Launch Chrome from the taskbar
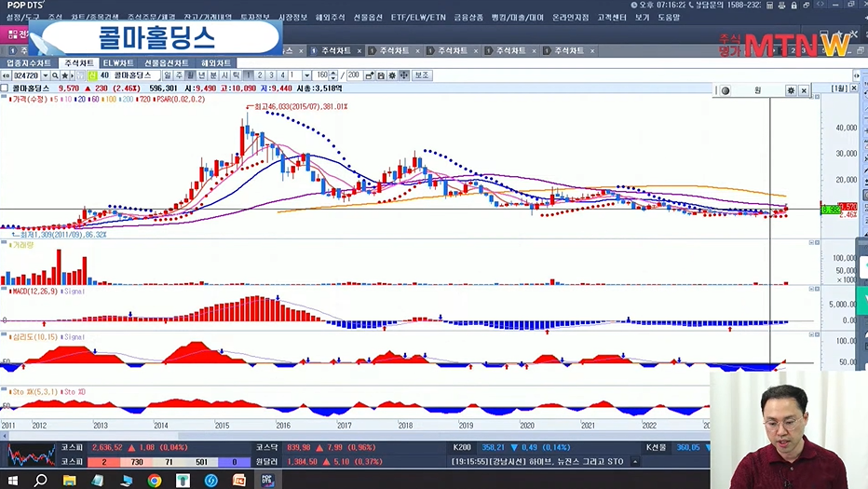The image size is (868, 489). (x=155, y=480)
